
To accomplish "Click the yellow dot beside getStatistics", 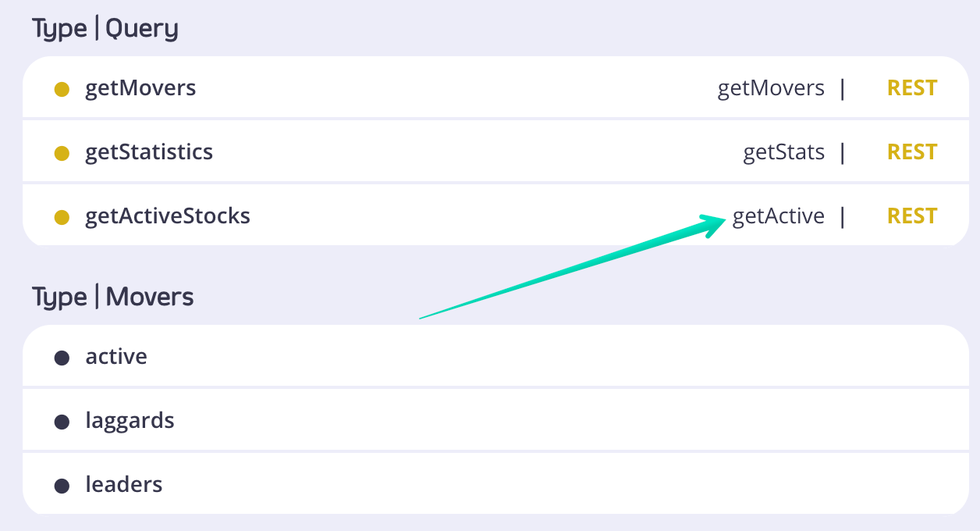I will [x=62, y=153].
